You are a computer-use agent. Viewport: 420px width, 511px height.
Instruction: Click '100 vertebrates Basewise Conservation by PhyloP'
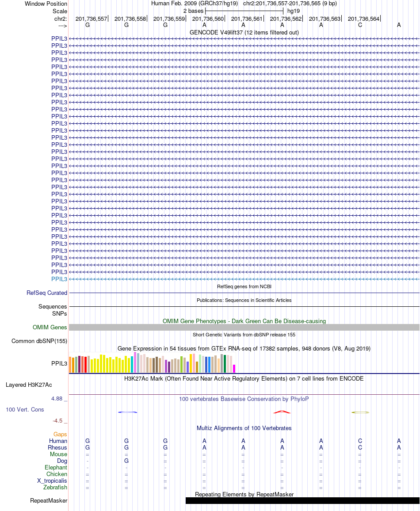[244, 399]
